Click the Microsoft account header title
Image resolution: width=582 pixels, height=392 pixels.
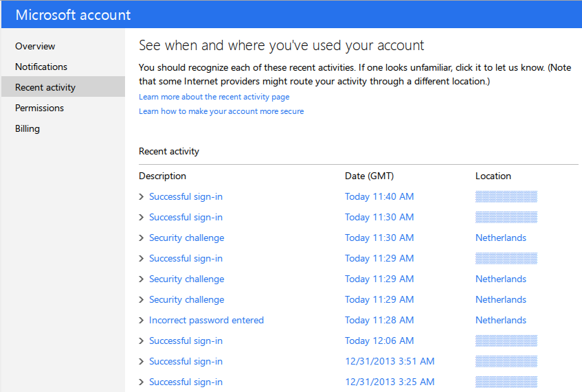(x=73, y=14)
